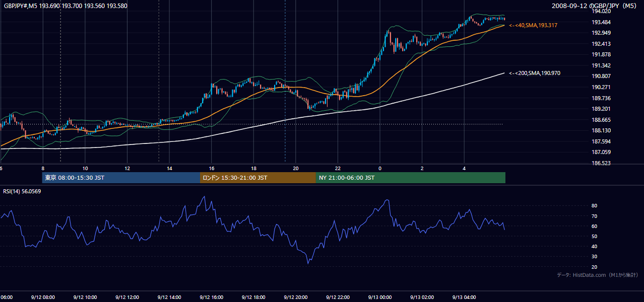Click the 9/12 16:00 bottom time label
Image resolution: width=644 pixels, height=302 pixels.
212,297
